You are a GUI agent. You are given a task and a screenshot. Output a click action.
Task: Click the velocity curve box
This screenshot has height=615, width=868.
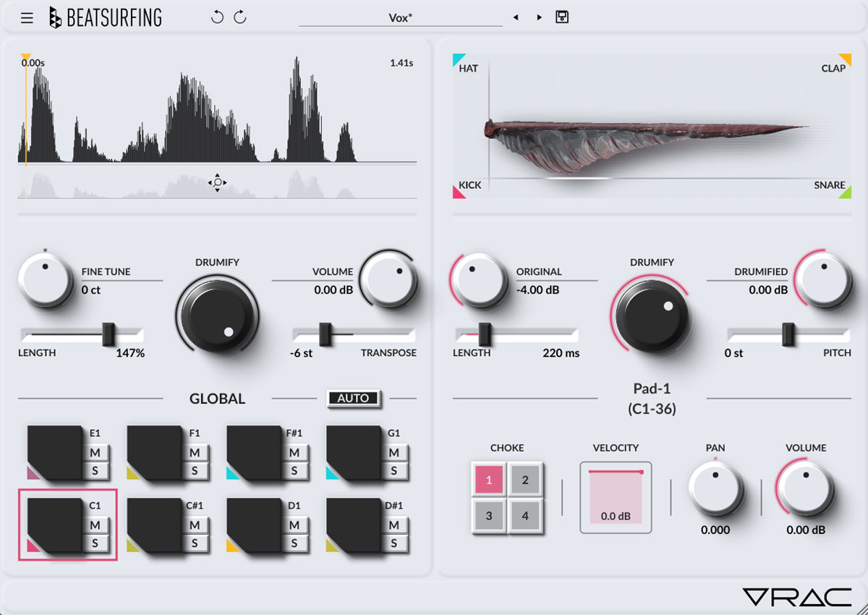click(616, 498)
